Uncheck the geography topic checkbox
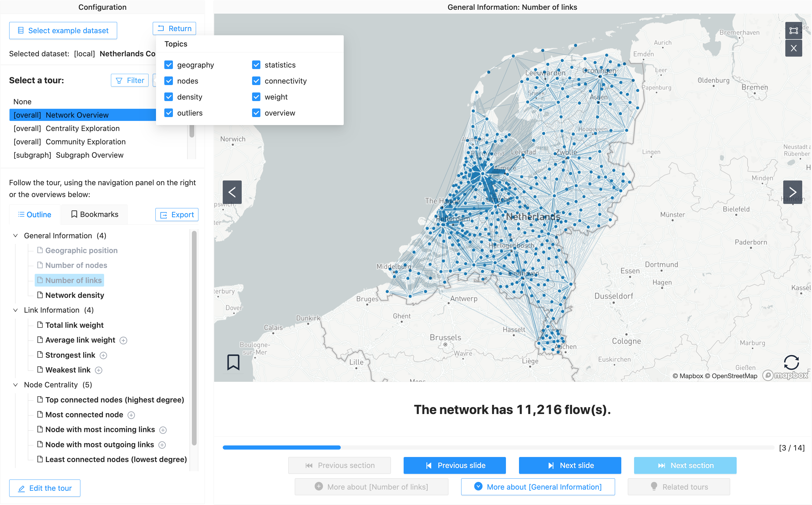812x505 pixels. (169, 65)
